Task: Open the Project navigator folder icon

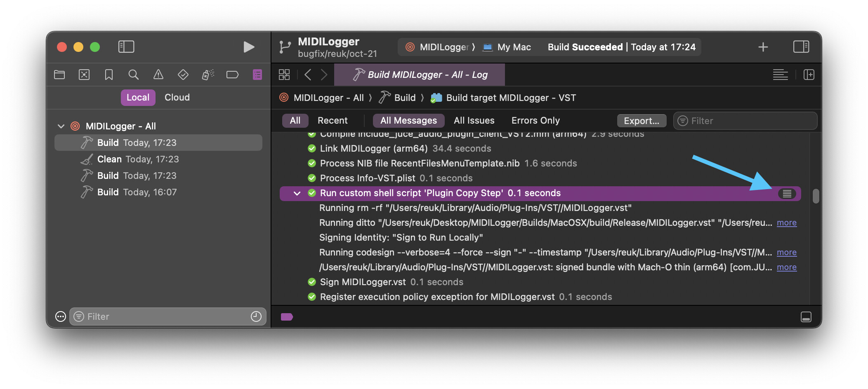Action: click(x=59, y=75)
